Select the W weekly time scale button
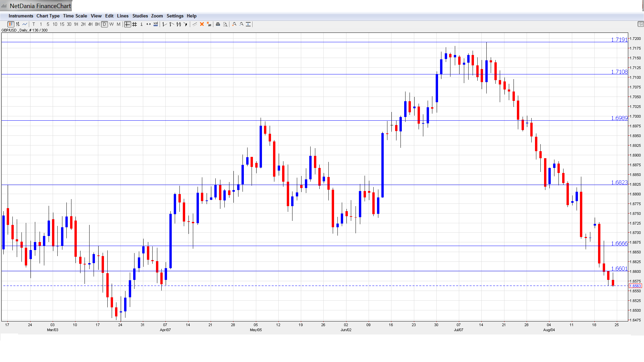The image size is (644, 362). tap(111, 24)
